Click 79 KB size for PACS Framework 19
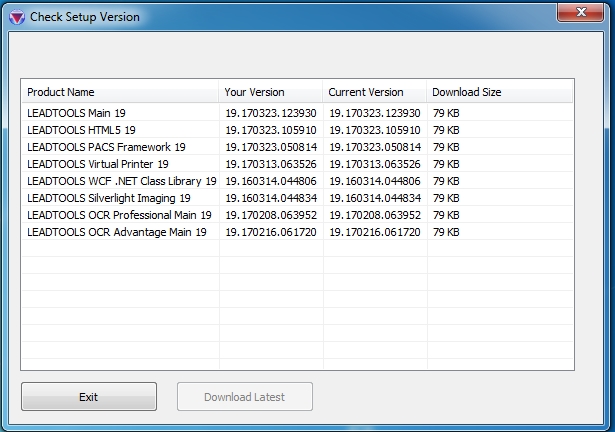Viewport: 615px width, 432px height. tap(446, 147)
